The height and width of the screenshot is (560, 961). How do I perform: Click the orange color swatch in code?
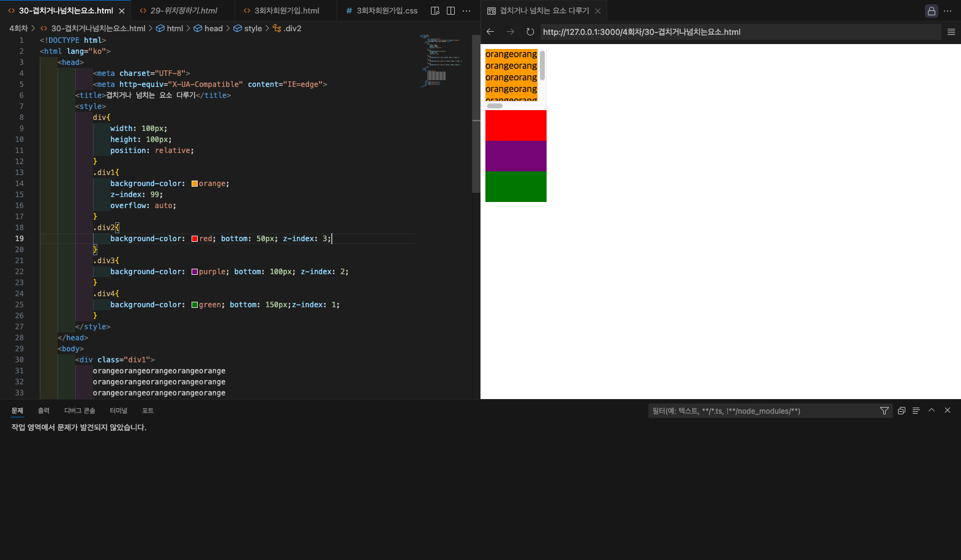point(195,184)
